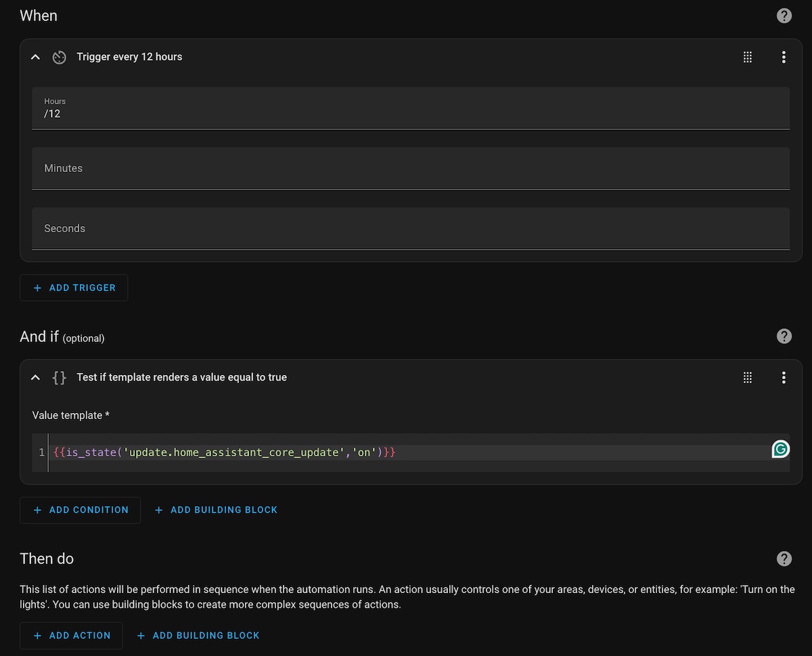Focus the Minutes input field
The width and height of the screenshot is (812, 656).
pos(410,169)
